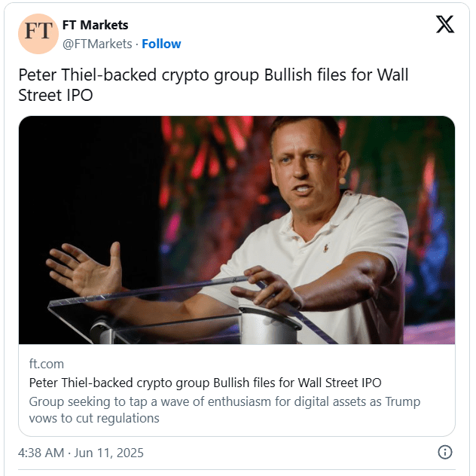
Task: Click the Twitter info circle icon
Action: pos(445,452)
